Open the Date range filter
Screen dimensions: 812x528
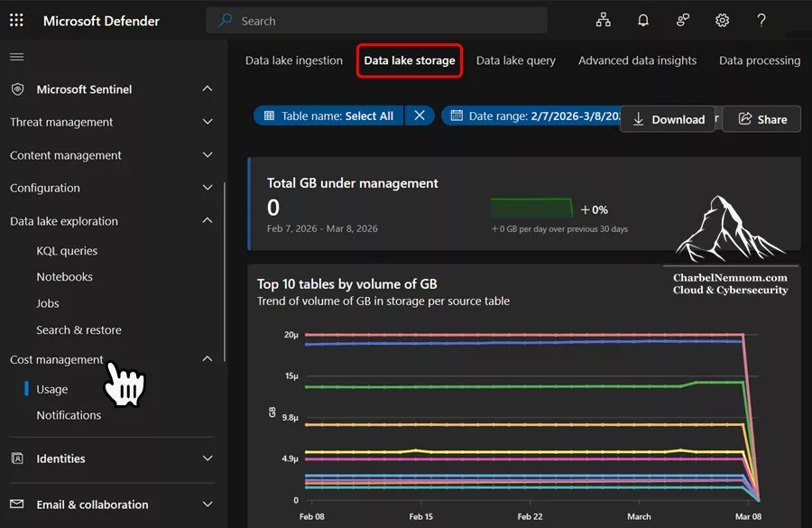531,116
